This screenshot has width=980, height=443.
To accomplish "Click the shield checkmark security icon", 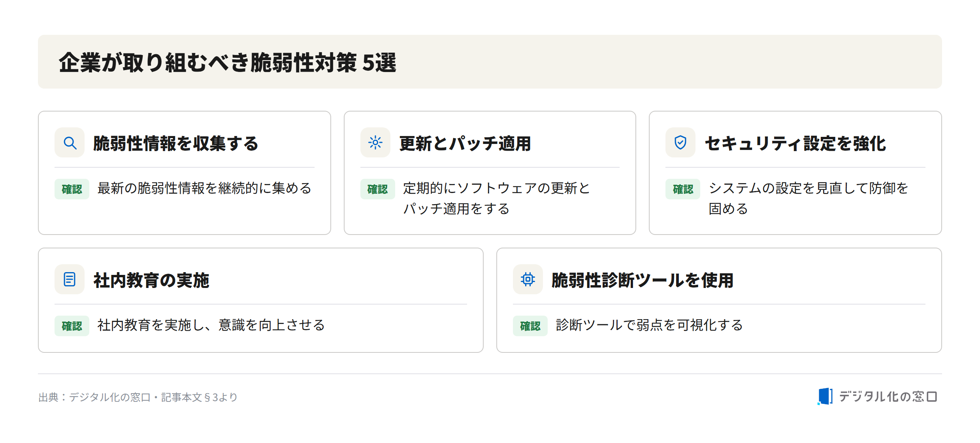I will point(680,142).
